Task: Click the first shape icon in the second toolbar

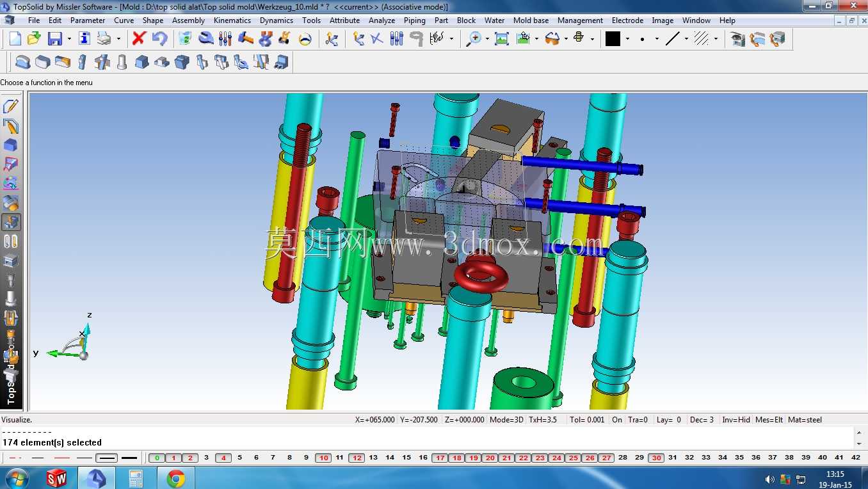Action: 22,62
